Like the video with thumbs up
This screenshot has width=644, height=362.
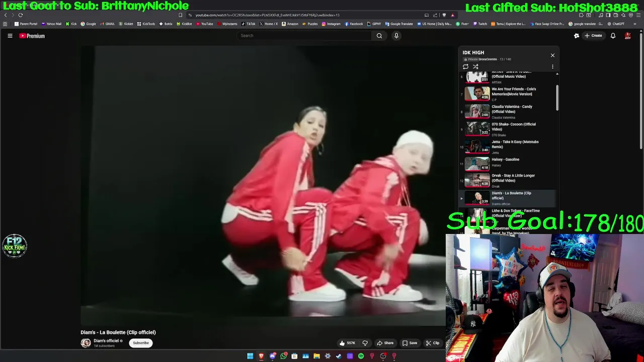click(x=347, y=343)
